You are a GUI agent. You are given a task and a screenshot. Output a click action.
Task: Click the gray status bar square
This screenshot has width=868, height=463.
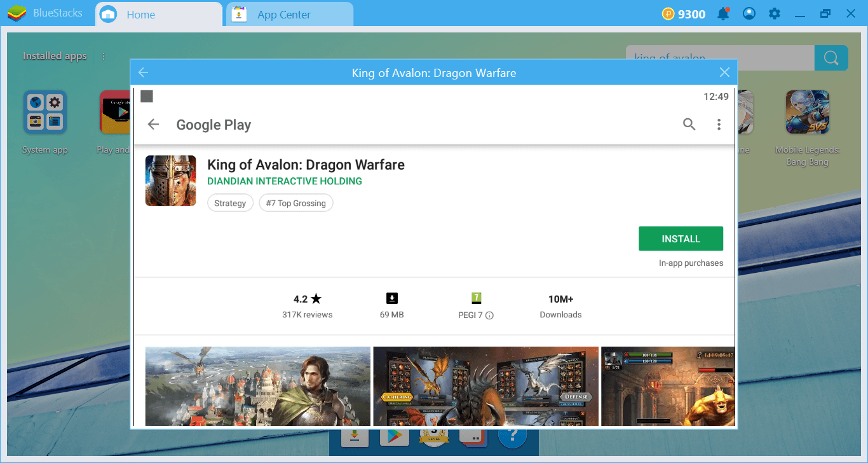tap(147, 97)
